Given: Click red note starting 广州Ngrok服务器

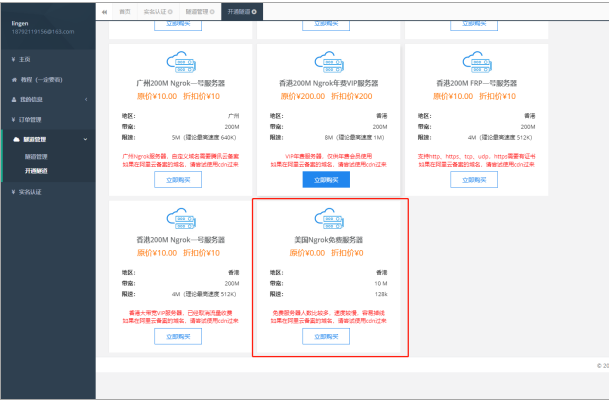Looking at the screenshot, I should tap(181, 157).
